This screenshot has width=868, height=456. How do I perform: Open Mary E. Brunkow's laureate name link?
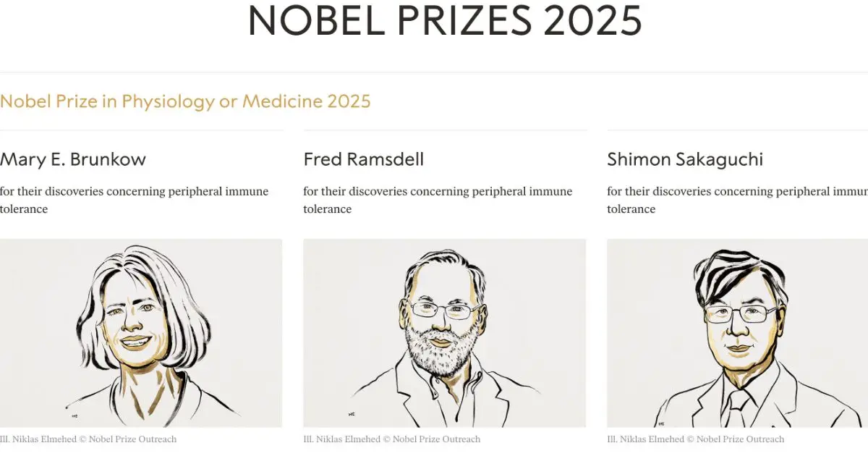[73, 159]
